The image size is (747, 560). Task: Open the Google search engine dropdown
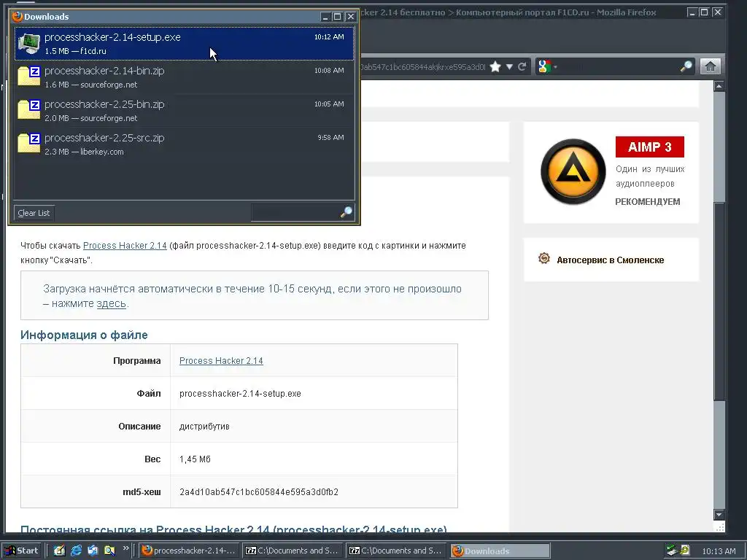(x=547, y=66)
